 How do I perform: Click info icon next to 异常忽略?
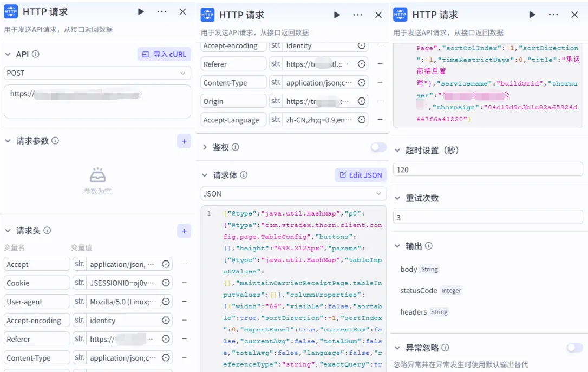click(445, 348)
